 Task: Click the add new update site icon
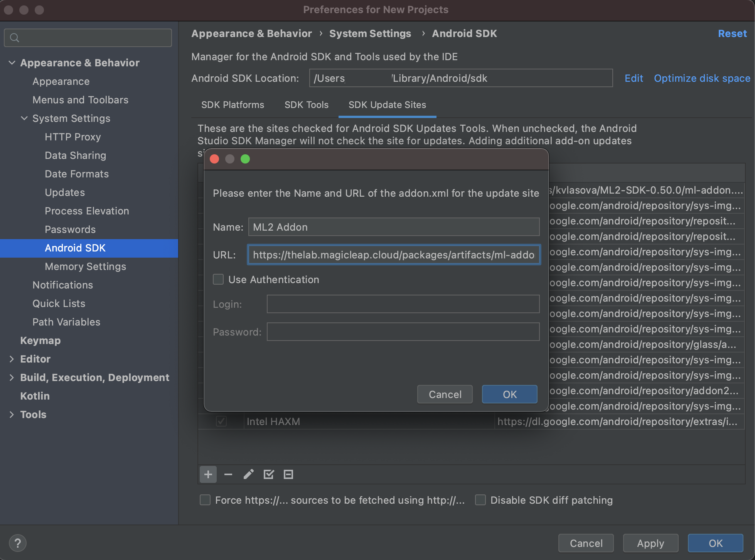coord(207,475)
